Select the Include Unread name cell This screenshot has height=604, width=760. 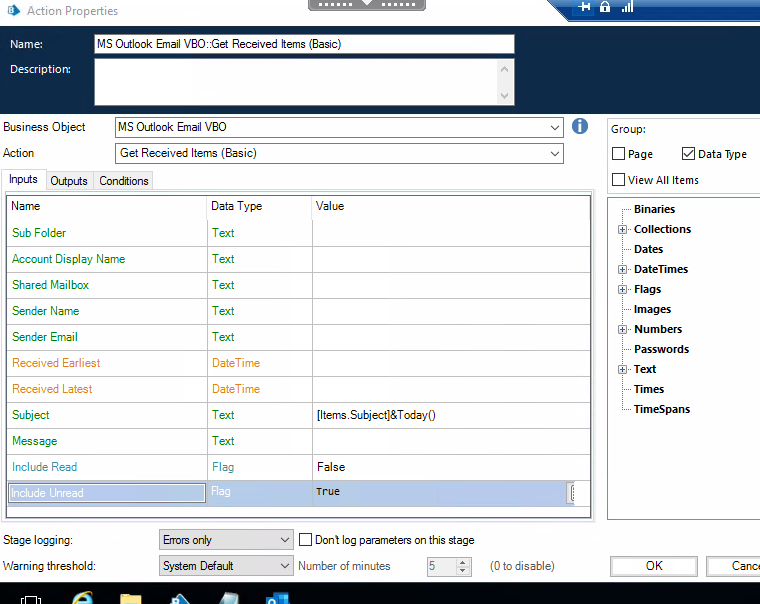(107, 493)
